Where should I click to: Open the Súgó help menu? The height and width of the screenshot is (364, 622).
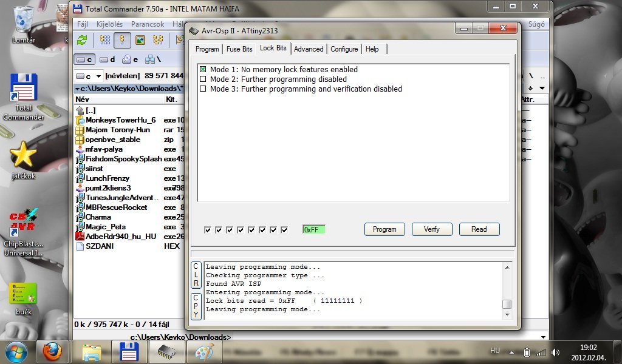click(536, 24)
